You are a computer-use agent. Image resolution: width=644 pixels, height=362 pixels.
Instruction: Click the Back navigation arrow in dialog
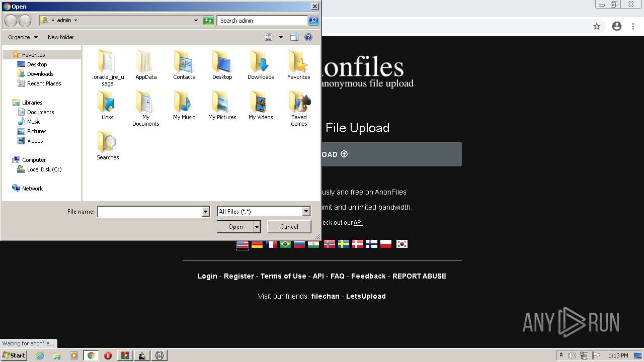click(11, 21)
